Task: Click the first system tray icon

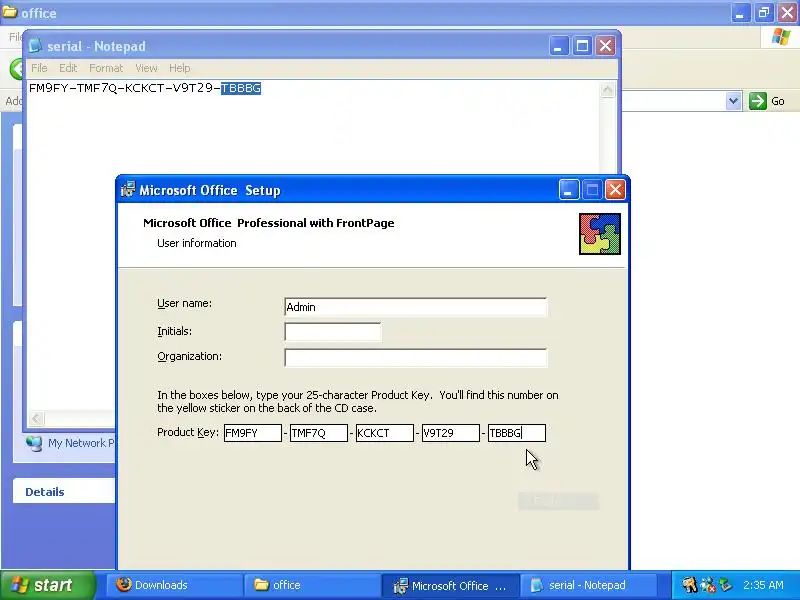Action: [689, 585]
